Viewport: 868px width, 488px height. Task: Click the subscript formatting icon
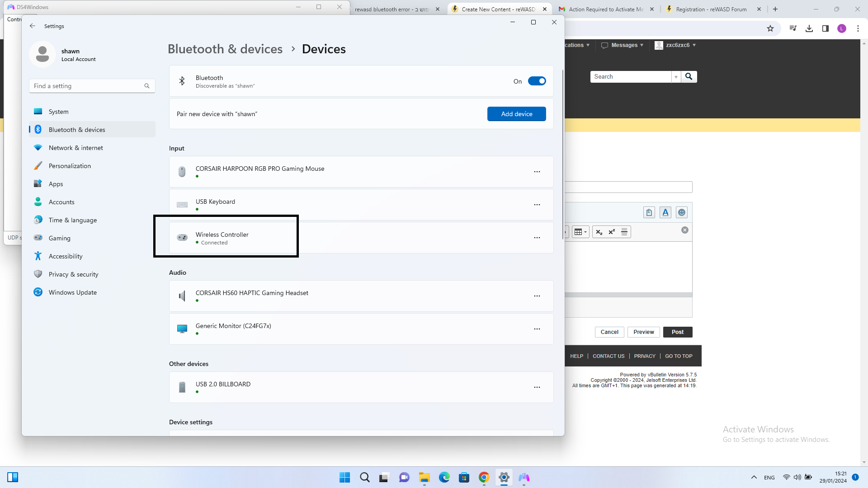[599, 232]
